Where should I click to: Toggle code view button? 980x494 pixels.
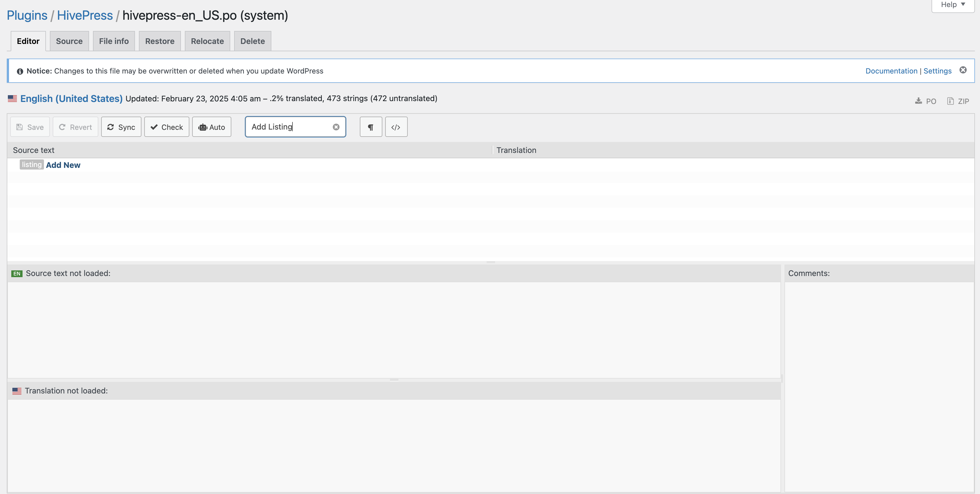tap(396, 127)
